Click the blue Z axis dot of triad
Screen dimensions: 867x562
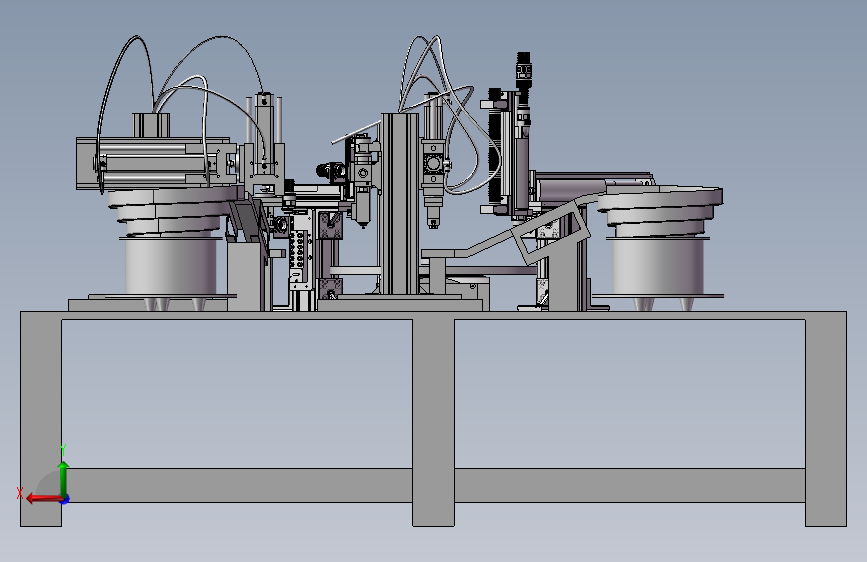(65, 499)
